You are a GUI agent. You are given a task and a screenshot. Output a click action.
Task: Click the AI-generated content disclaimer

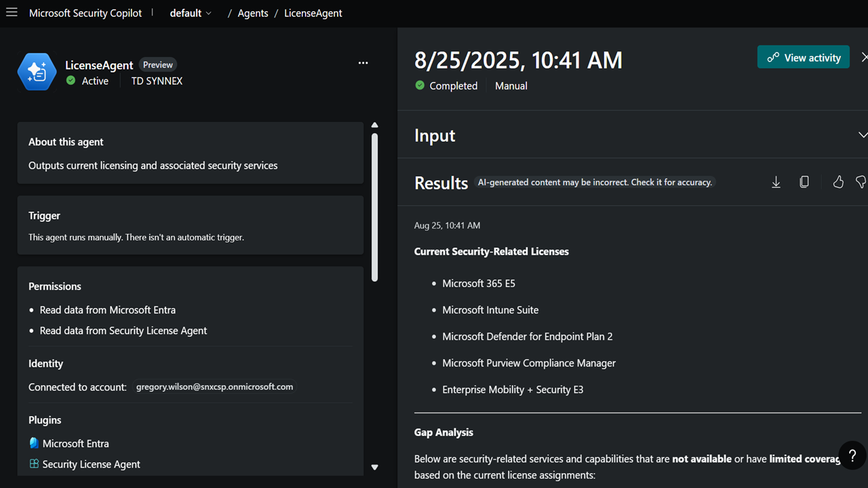point(595,182)
